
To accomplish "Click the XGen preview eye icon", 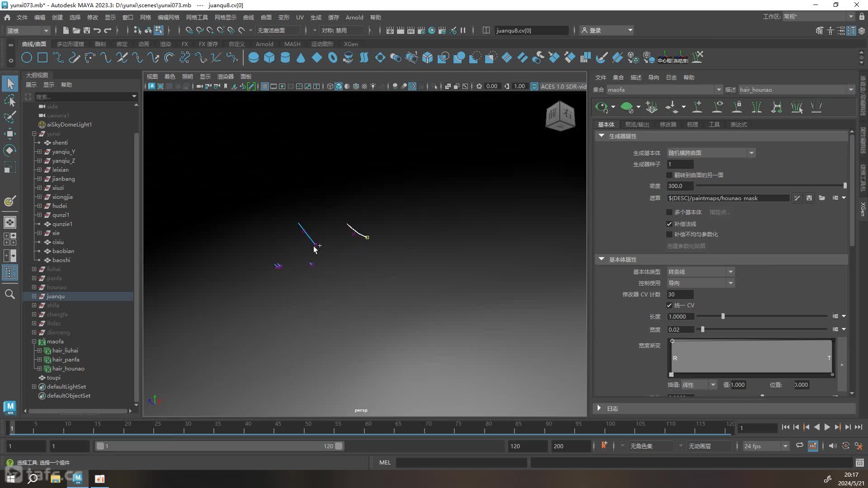I will (601, 107).
